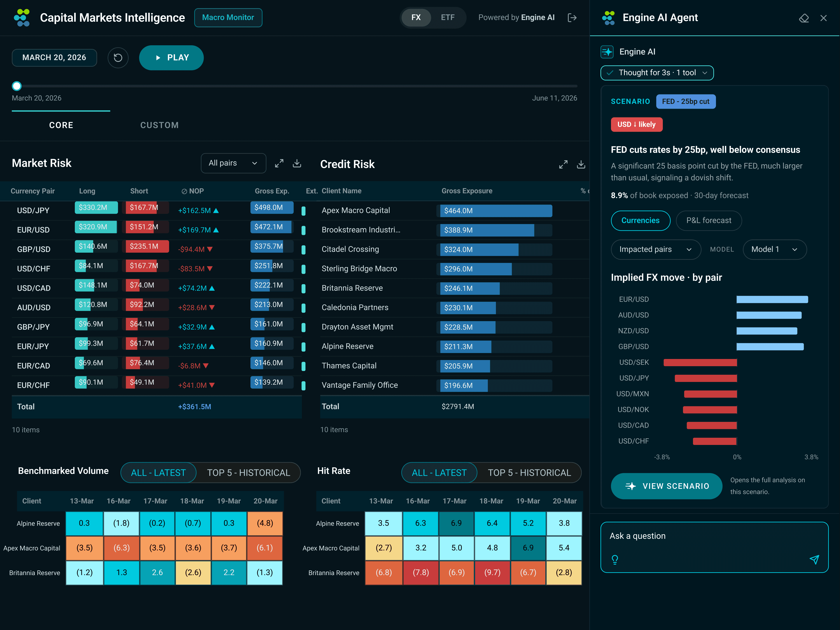
Task: Click the lightbulb suggestions icon
Action: [615, 559]
